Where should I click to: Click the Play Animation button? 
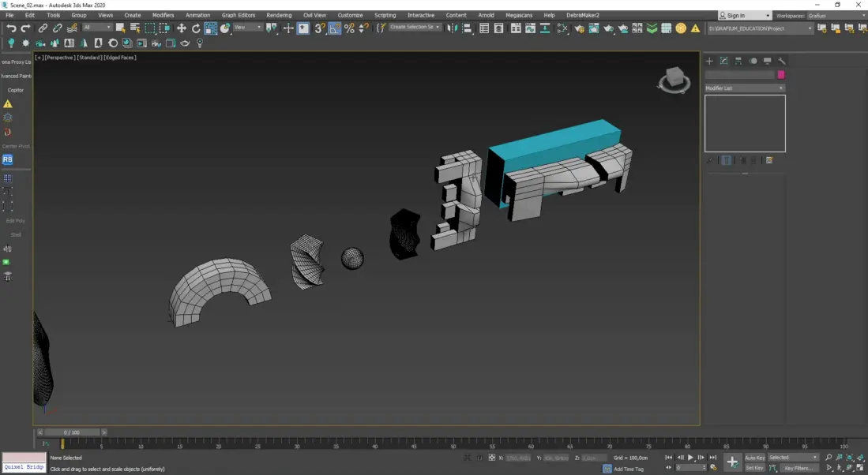click(x=690, y=458)
